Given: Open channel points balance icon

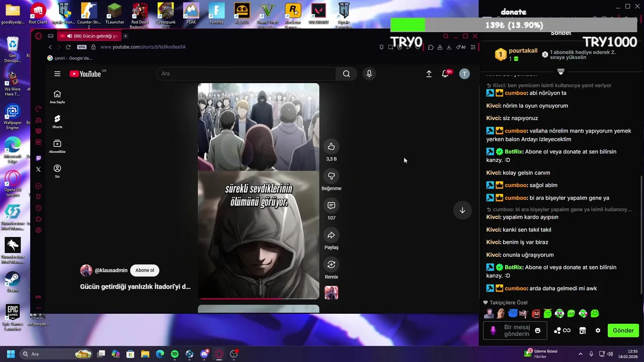Looking at the screenshot, I should (562, 330).
